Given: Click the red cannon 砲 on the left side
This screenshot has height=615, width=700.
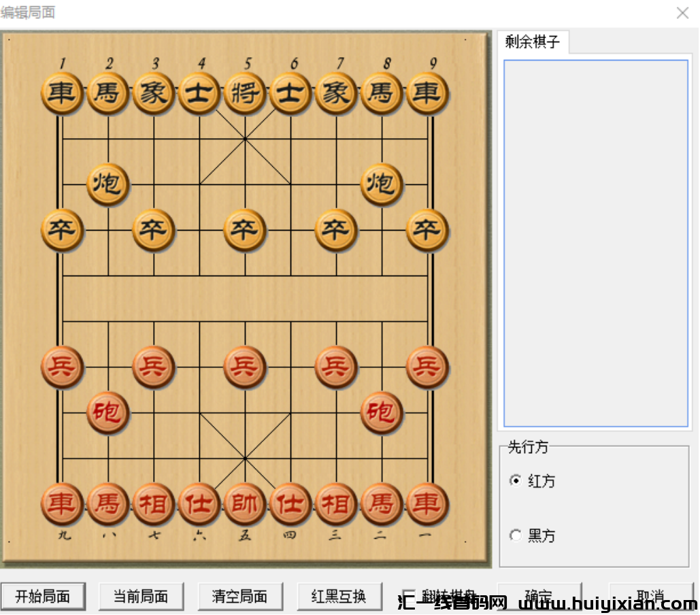Looking at the screenshot, I should (x=107, y=412).
